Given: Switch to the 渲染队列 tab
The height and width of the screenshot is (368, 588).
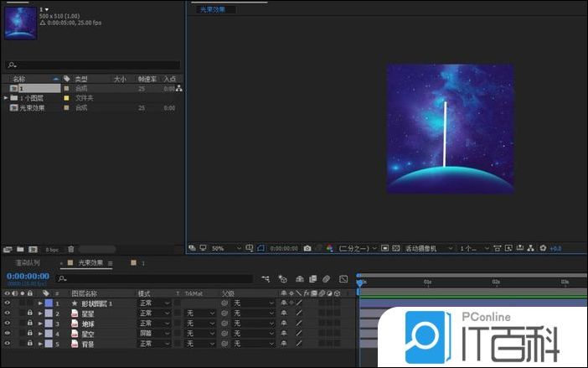Looking at the screenshot, I should click(27, 263).
